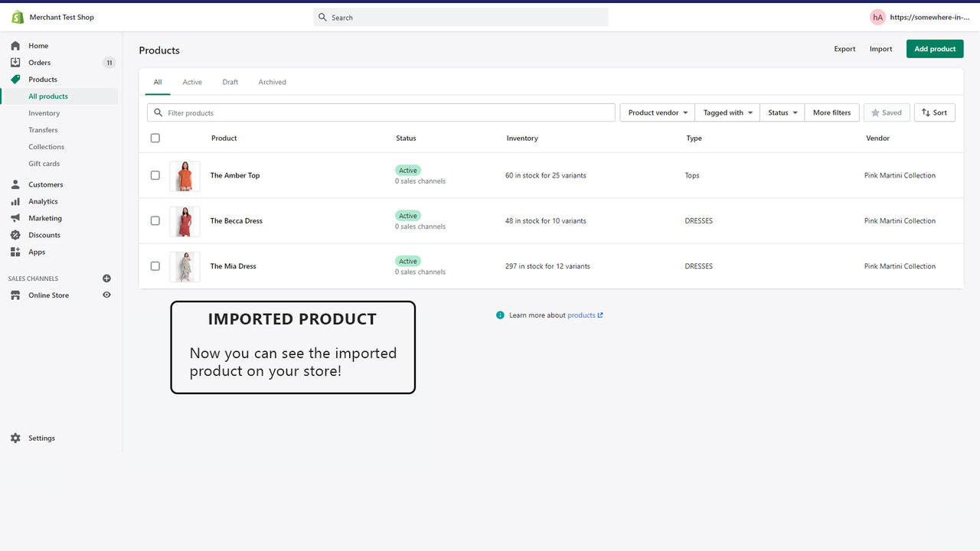Click the Discounts badge icon
This screenshot has height=551, width=980.
click(15, 235)
